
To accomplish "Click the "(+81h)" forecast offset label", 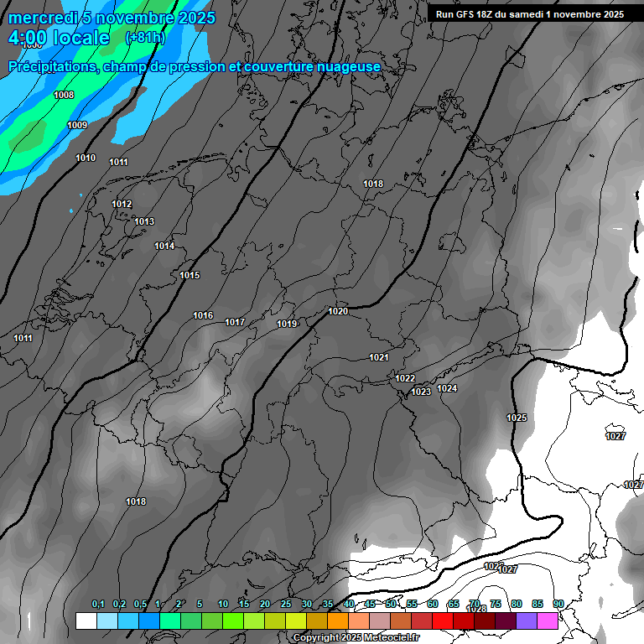I will point(145,38).
